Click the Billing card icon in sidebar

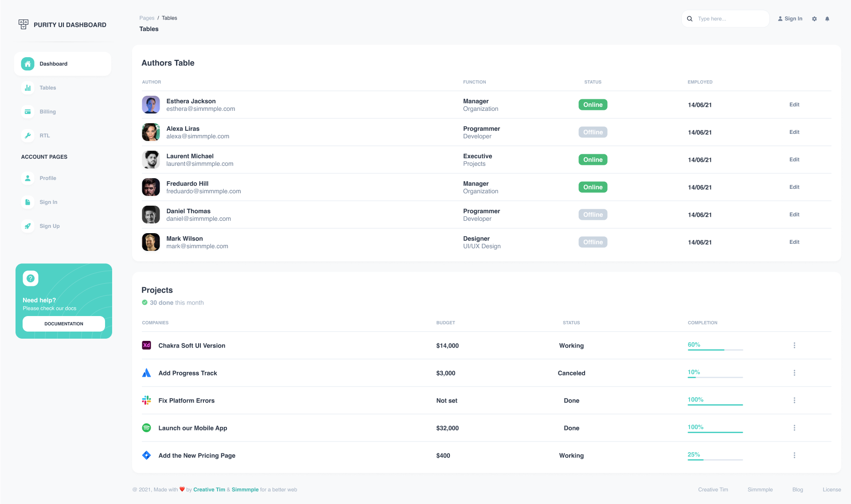point(27,112)
